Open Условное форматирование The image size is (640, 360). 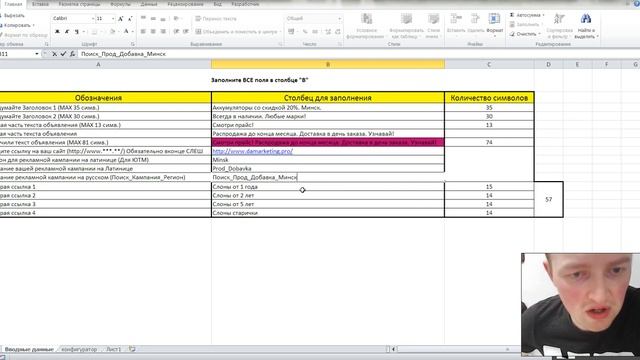(367, 26)
